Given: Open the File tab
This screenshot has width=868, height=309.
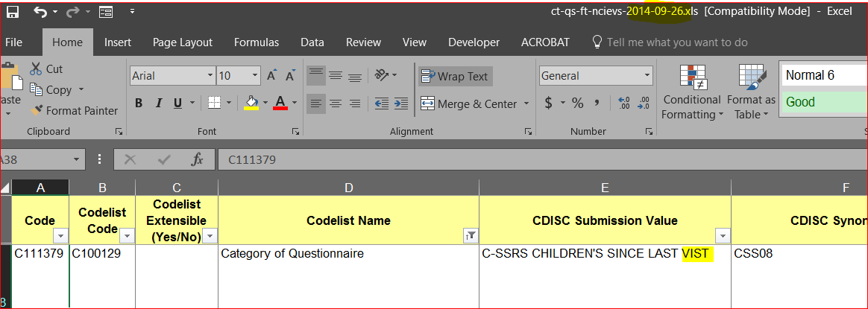Looking at the screenshot, I should pyautogui.click(x=13, y=42).
